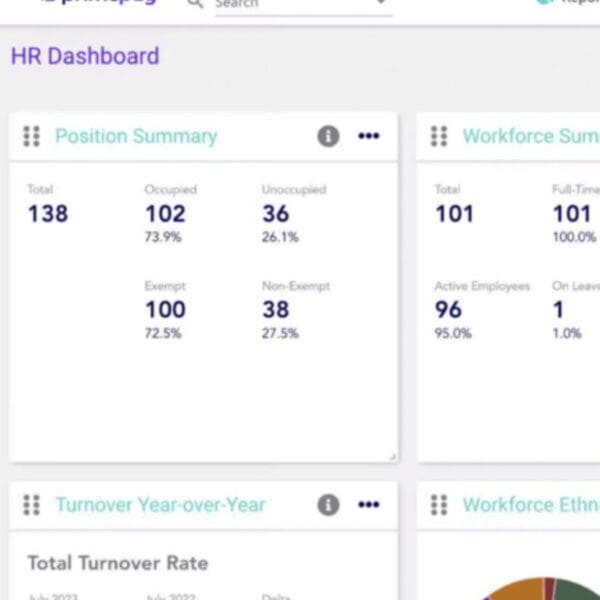This screenshot has width=600, height=600.
Task: Click the Position Summary resize corner handle
Action: (x=392, y=457)
